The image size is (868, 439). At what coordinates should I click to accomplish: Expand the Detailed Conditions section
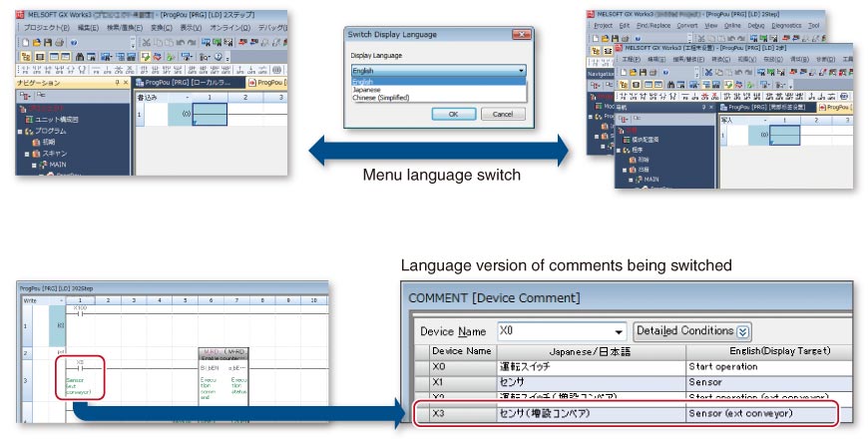coord(743,331)
